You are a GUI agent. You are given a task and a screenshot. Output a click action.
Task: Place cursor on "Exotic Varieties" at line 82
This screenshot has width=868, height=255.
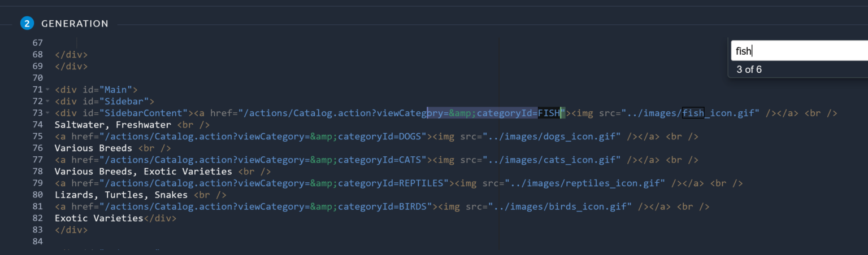click(98, 218)
